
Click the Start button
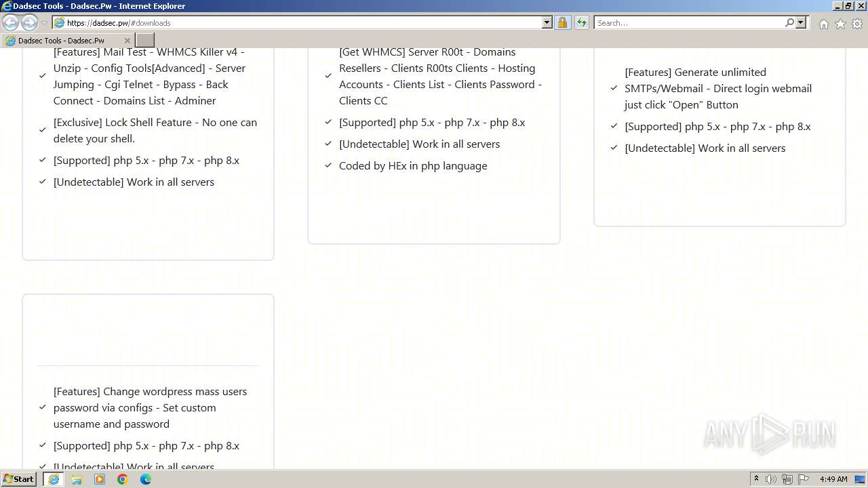click(19, 479)
